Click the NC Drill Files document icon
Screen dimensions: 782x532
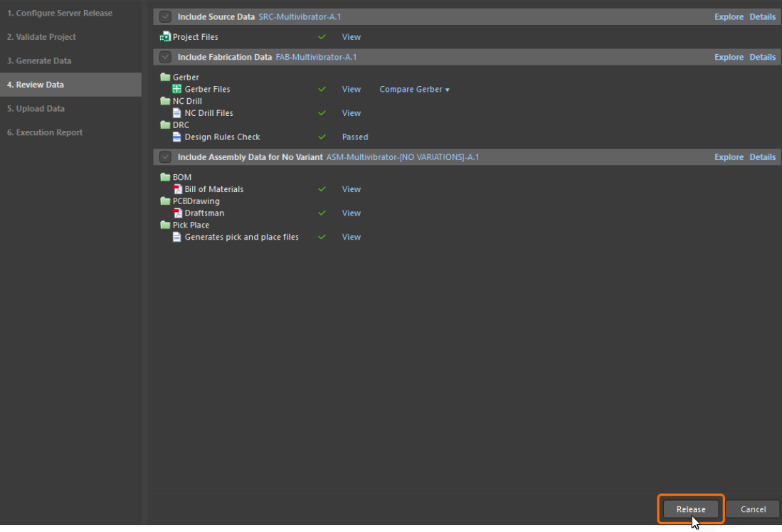[177, 113]
